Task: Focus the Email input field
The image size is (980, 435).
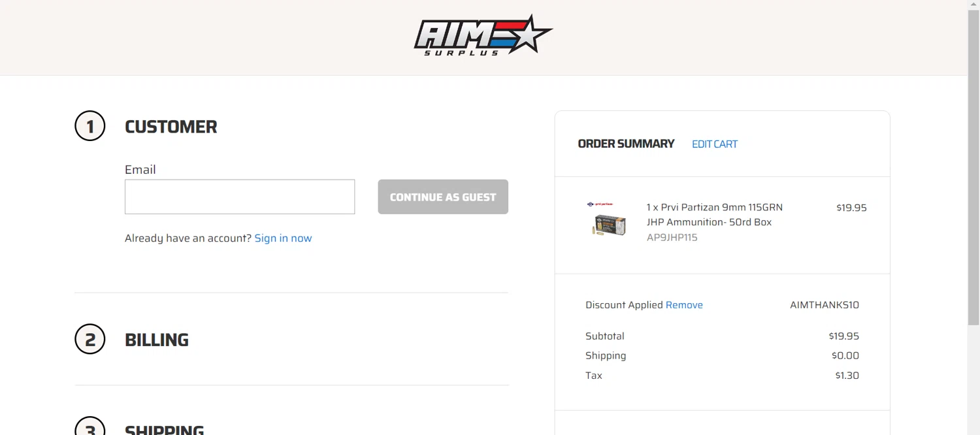Action: [240, 197]
